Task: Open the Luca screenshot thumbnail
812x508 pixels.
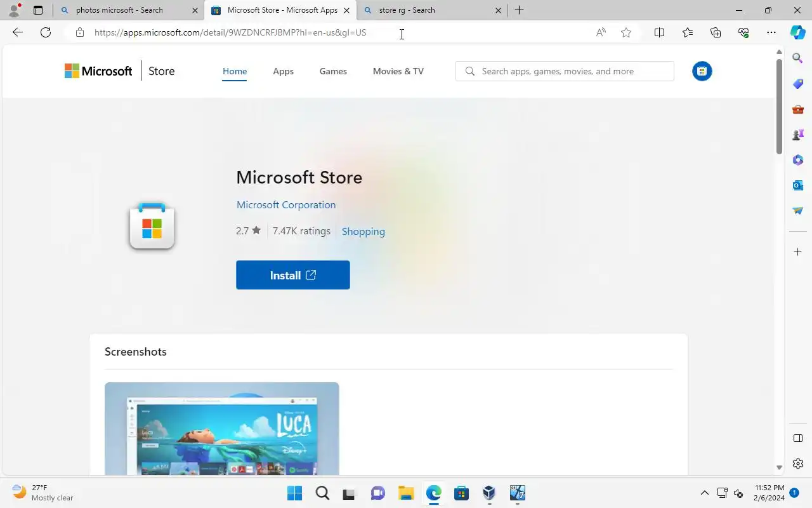Action: [x=222, y=429]
